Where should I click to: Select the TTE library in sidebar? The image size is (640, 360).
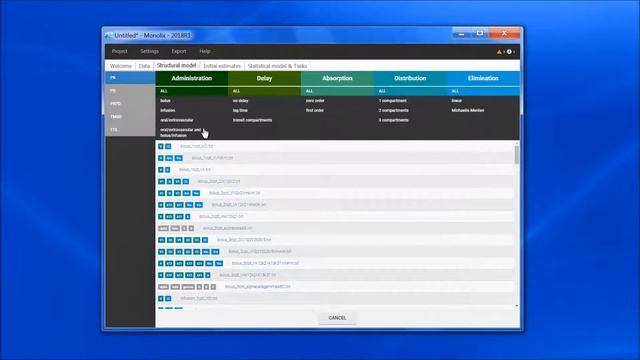coord(130,130)
